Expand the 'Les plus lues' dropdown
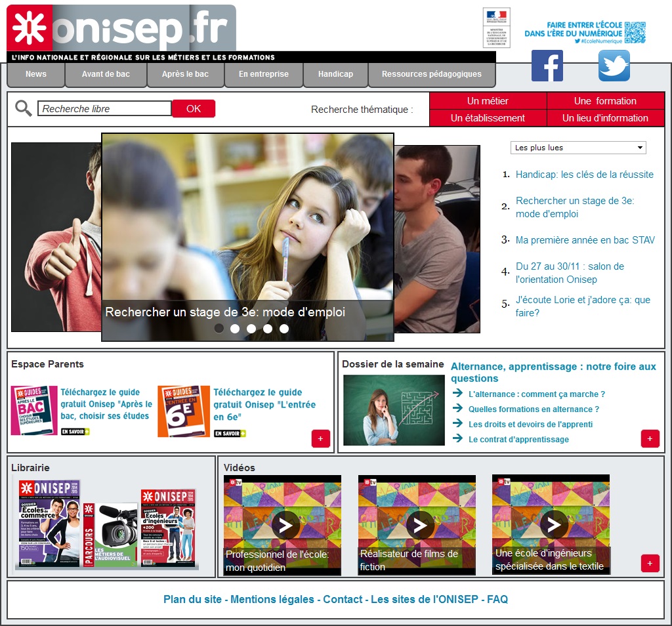Screen dimensions: 672x626 [578, 148]
